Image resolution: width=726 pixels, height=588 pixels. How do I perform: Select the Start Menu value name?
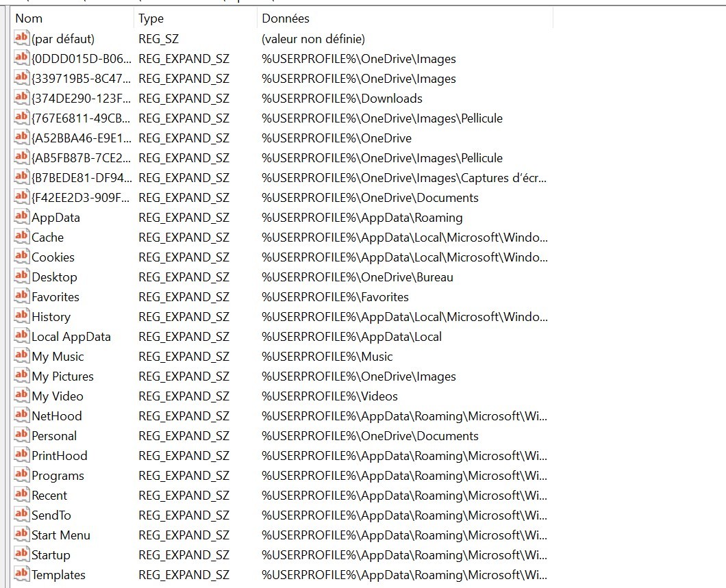(61, 535)
